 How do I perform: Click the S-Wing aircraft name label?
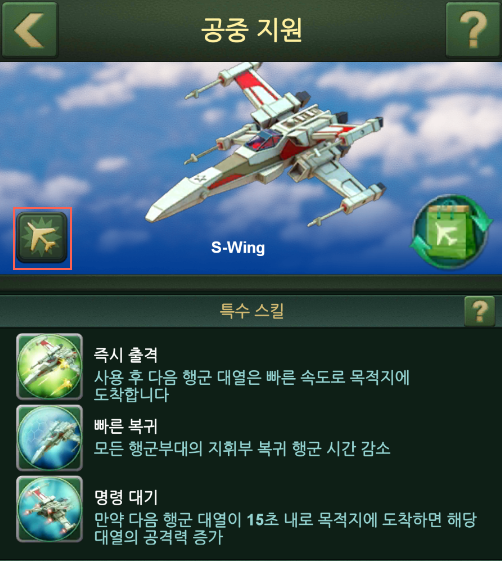pos(238,248)
